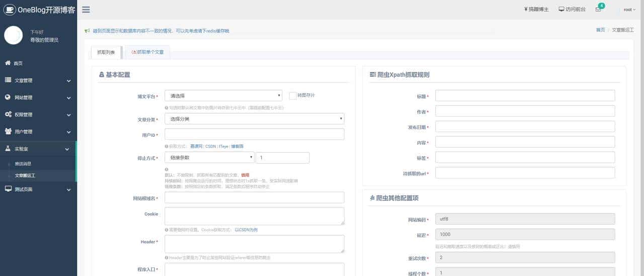Click the yen icon beside 捐赠博主
Image resolution: width=644 pixels, height=276 pixels.
(x=526, y=10)
